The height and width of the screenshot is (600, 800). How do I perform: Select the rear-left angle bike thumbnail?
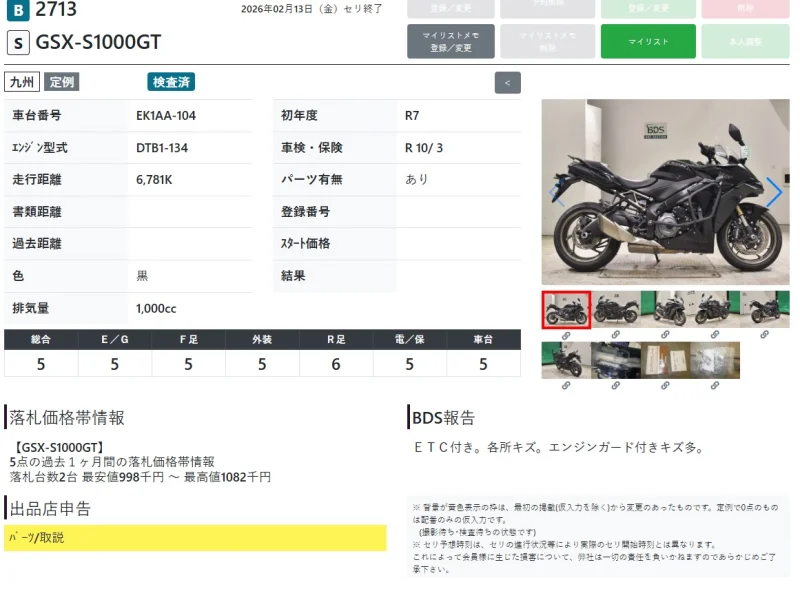tap(765, 309)
